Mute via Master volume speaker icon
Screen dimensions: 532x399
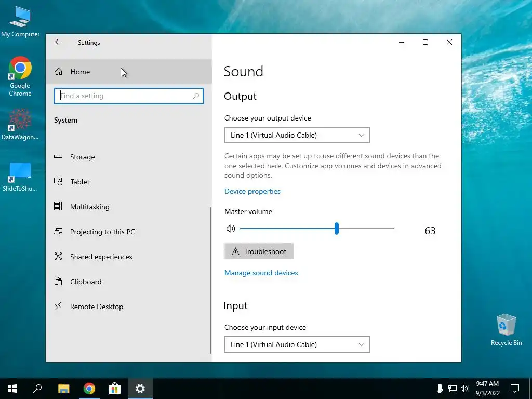[231, 229]
